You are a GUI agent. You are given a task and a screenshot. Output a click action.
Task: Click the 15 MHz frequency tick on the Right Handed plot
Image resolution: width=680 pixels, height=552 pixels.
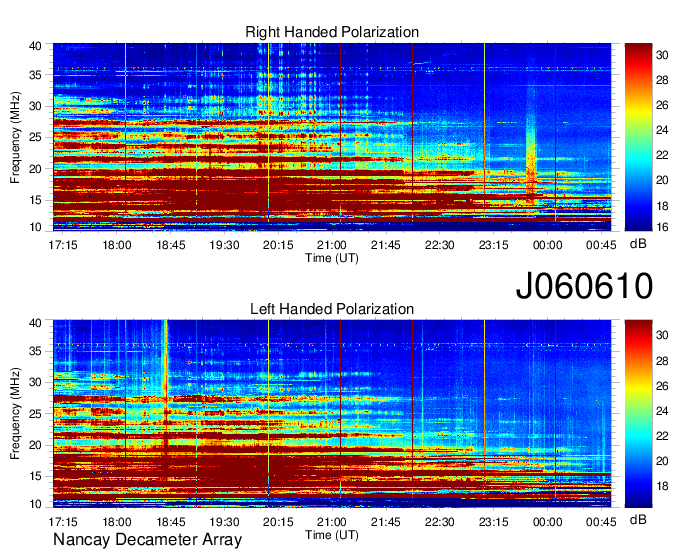click(x=36, y=200)
